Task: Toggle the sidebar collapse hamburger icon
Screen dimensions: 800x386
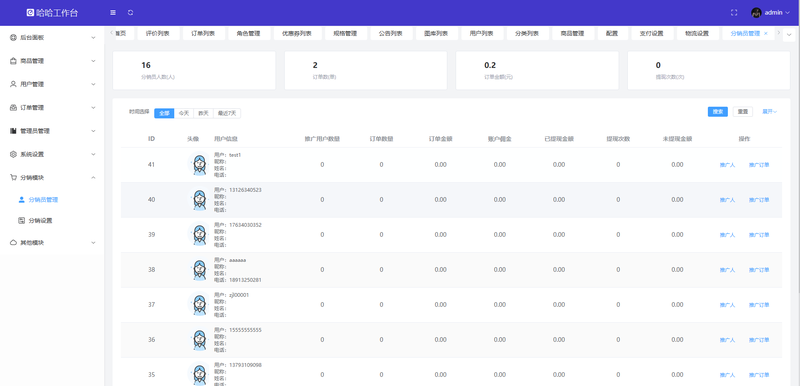Action: [x=113, y=13]
